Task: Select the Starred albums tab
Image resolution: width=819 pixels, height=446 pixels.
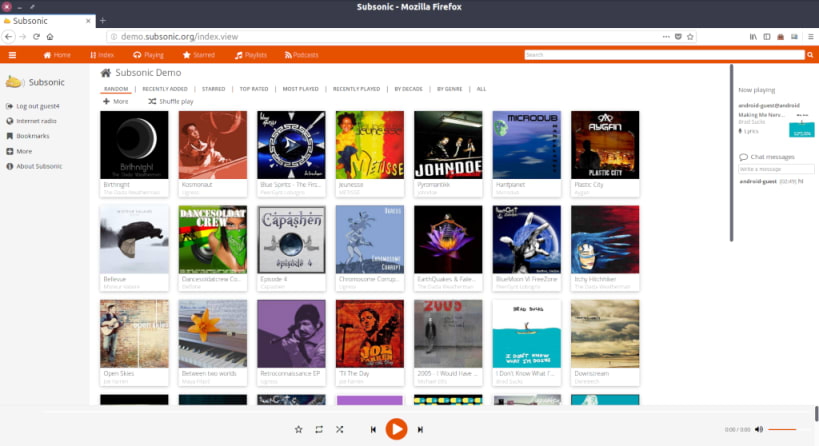Action: click(214, 89)
